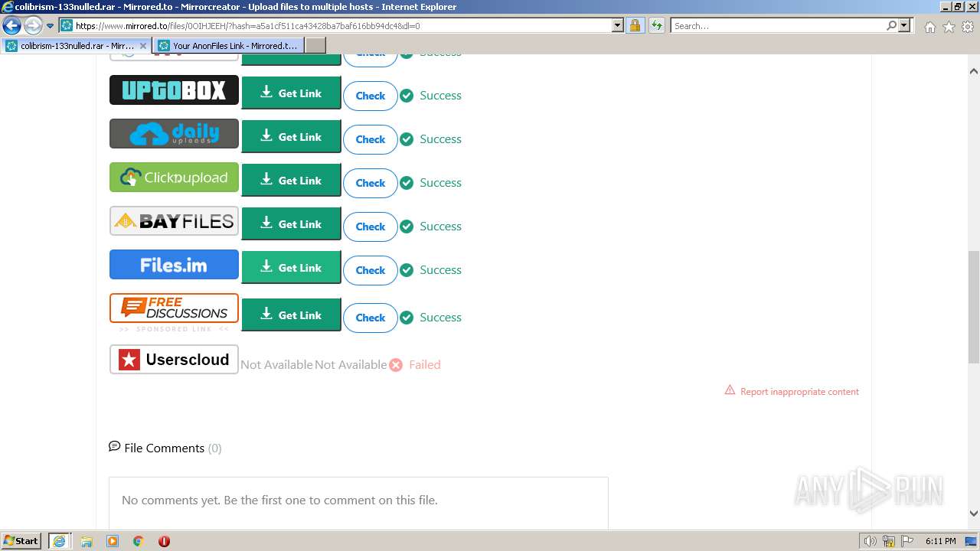This screenshot has height=551, width=980.
Task: Click Get Link for Free Discussions
Action: coord(291,315)
